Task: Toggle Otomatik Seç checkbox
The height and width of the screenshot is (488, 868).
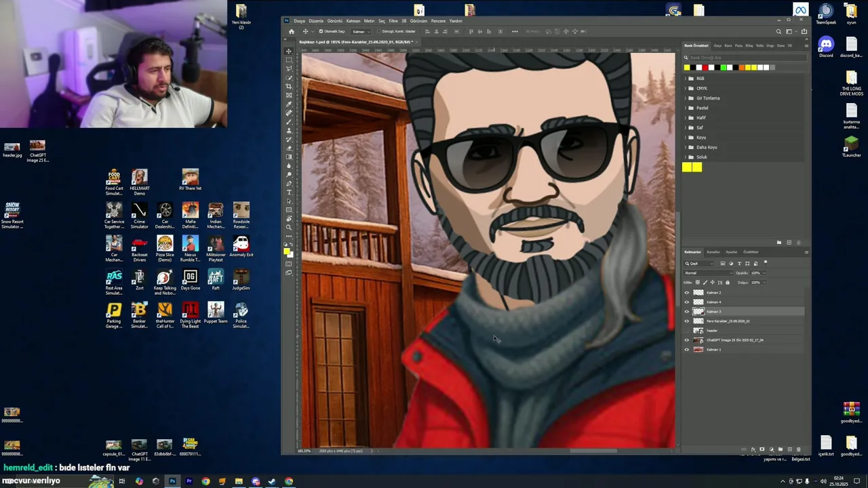Action: (x=321, y=31)
